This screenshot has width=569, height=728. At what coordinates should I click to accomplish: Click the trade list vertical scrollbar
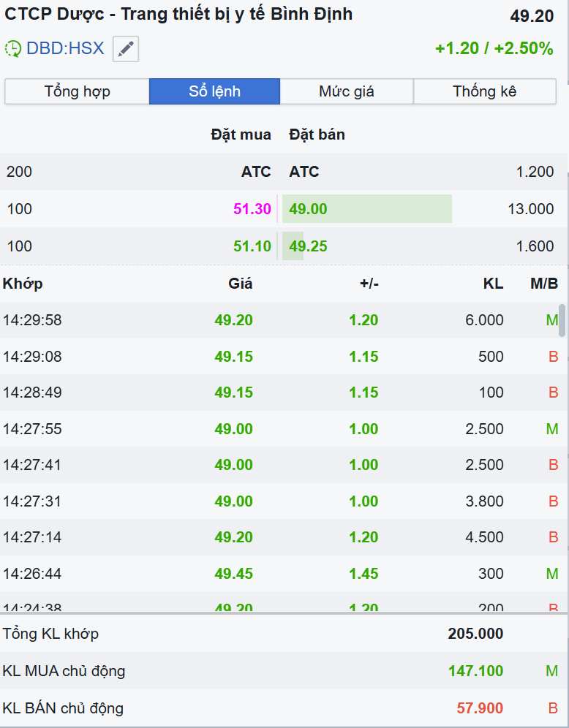pos(562,319)
